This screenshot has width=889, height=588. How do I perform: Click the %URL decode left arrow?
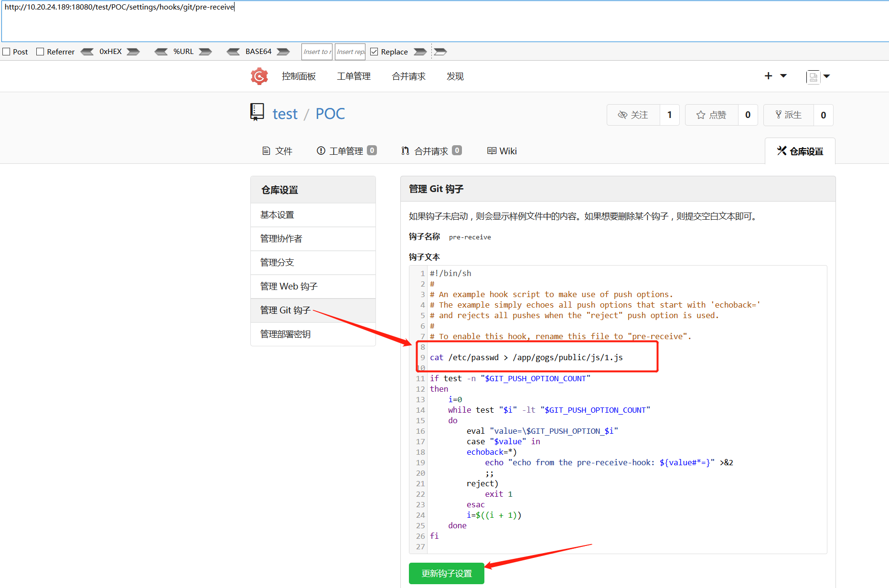161,52
